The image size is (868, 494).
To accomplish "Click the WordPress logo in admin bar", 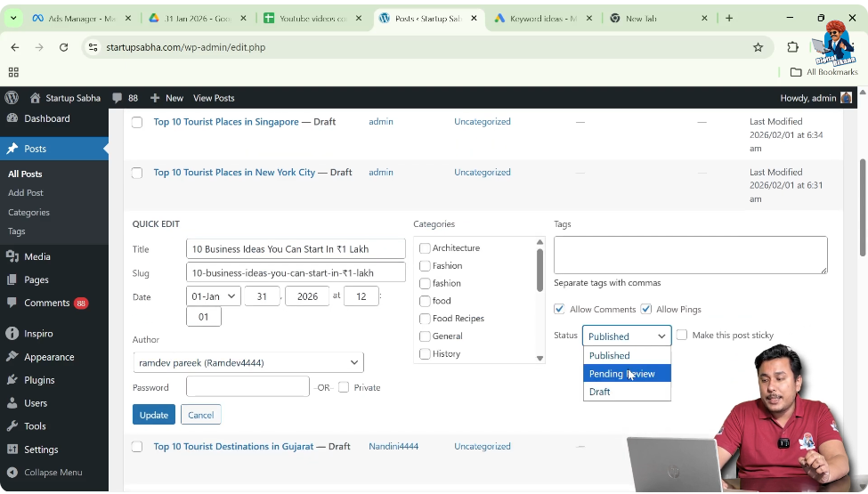I will [x=12, y=98].
